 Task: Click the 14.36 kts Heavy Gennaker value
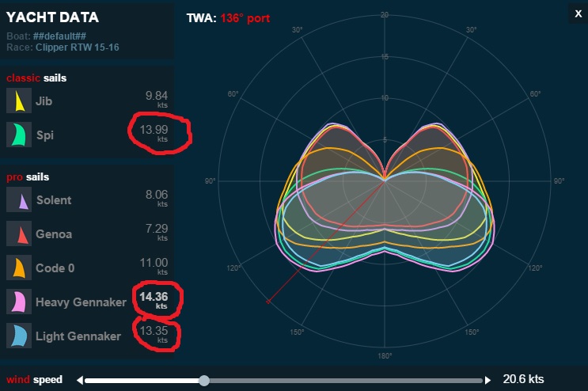154,300
